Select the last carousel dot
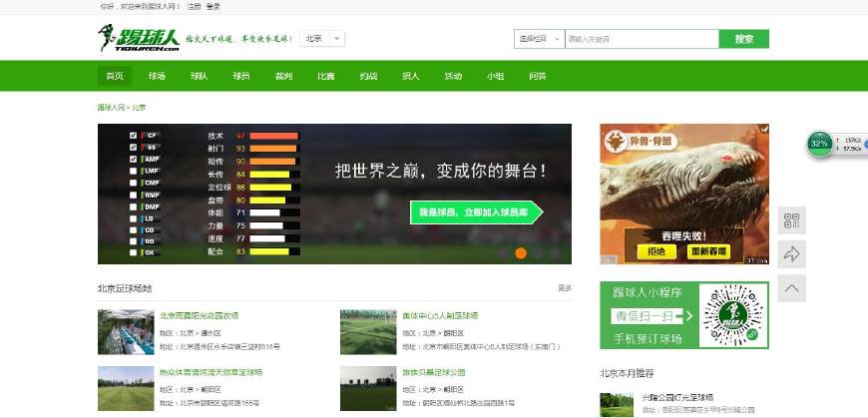Screen dimensions: 868x418 (x=555, y=253)
